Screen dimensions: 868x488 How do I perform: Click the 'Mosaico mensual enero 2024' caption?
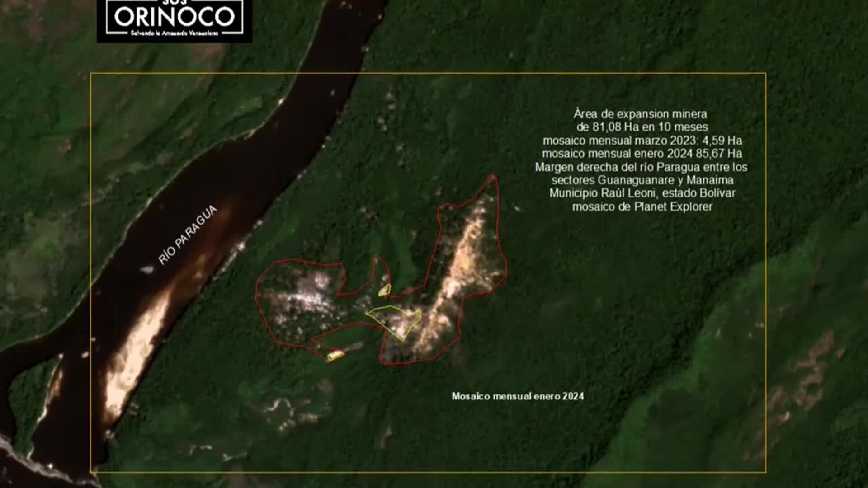point(518,396)
